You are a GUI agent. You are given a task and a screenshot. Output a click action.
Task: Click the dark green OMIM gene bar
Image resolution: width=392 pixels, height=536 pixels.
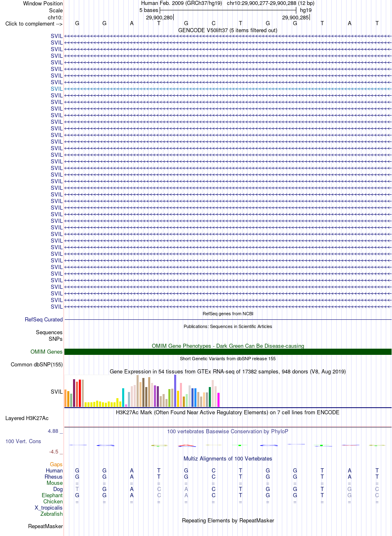coord(228,352)
